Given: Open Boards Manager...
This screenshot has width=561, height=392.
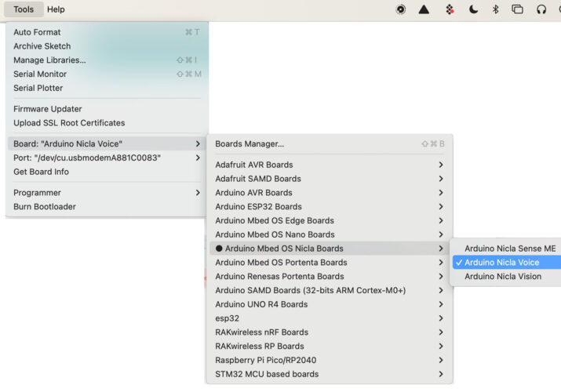Looking at the screenshot, I should pyautogui.click(x=250, y=144).
